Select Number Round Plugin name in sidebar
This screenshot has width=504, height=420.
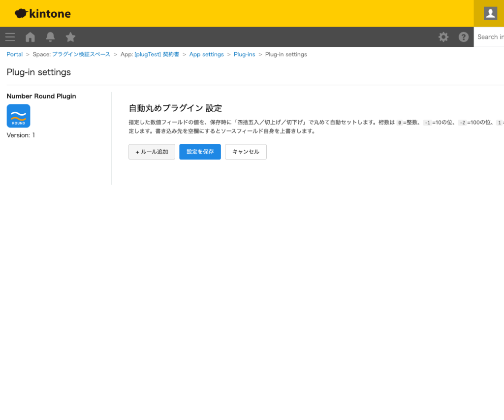pyautogui.click(x=41, y=96)
